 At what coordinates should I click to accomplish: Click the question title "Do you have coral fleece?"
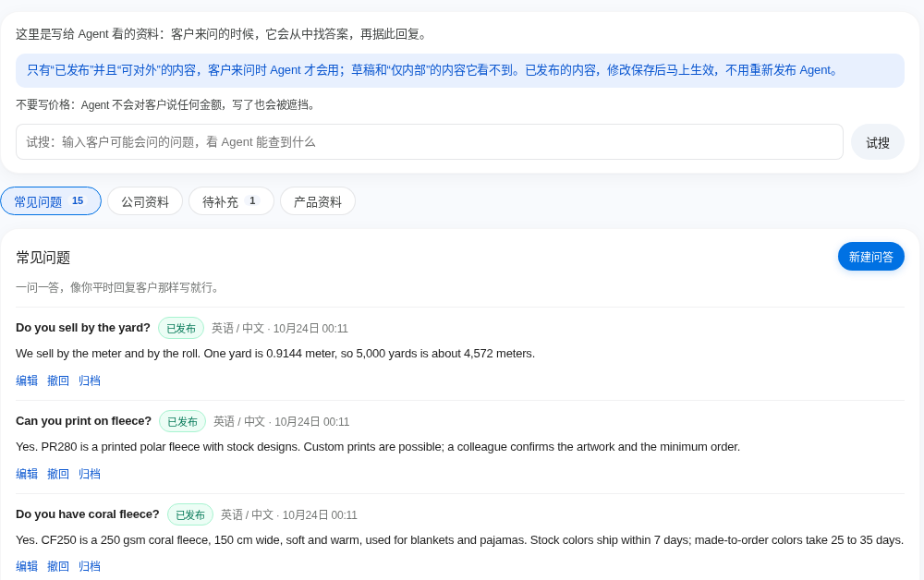point(88,514)
